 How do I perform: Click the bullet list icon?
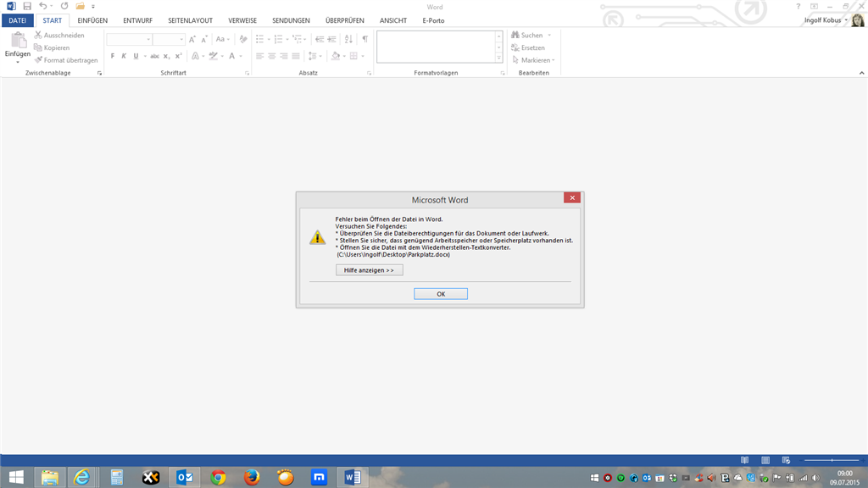pyautogui.click(x=259, y=39)
